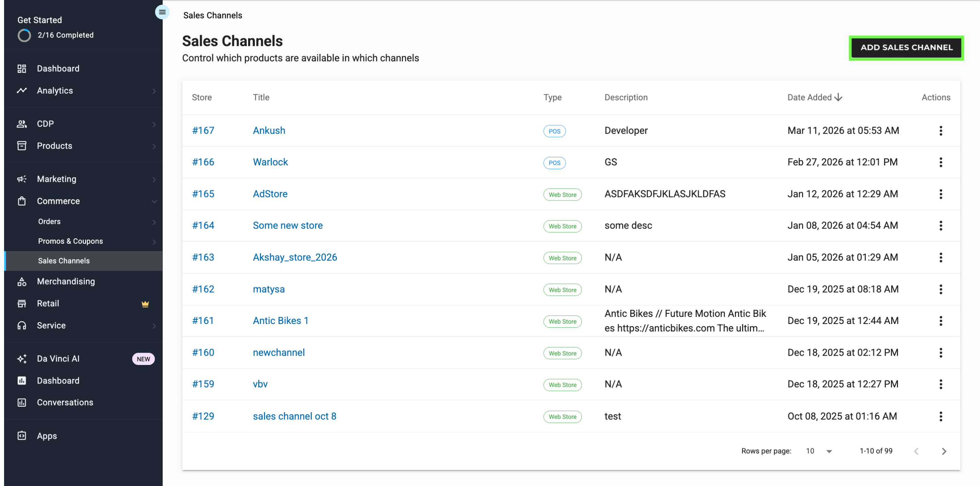Click the Conversations chart icon

click(22, 402)
